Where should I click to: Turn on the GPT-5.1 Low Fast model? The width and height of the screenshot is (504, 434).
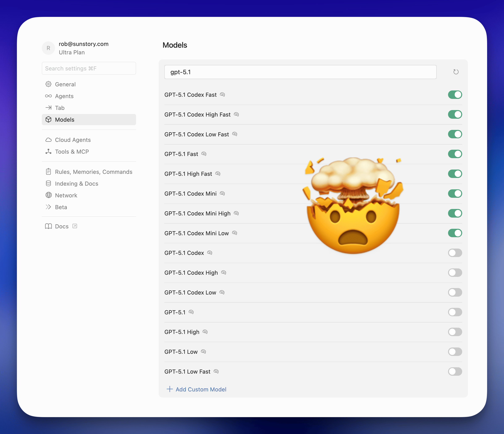[455, 371]
